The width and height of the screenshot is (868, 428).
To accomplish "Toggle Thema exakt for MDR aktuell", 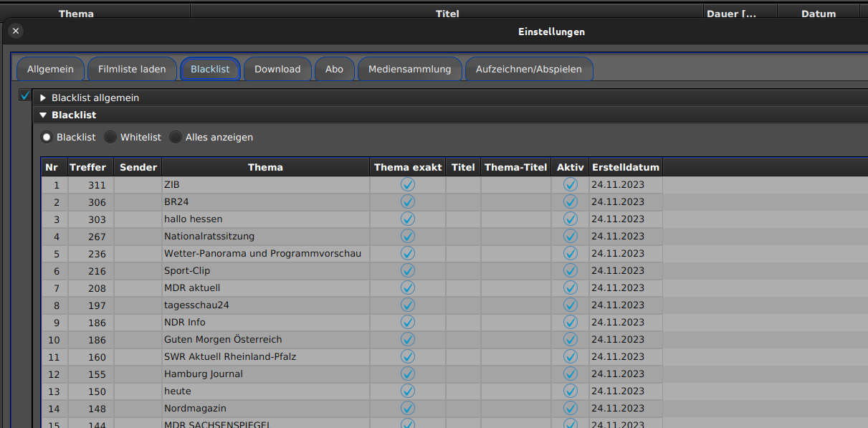I will point(408,287).
